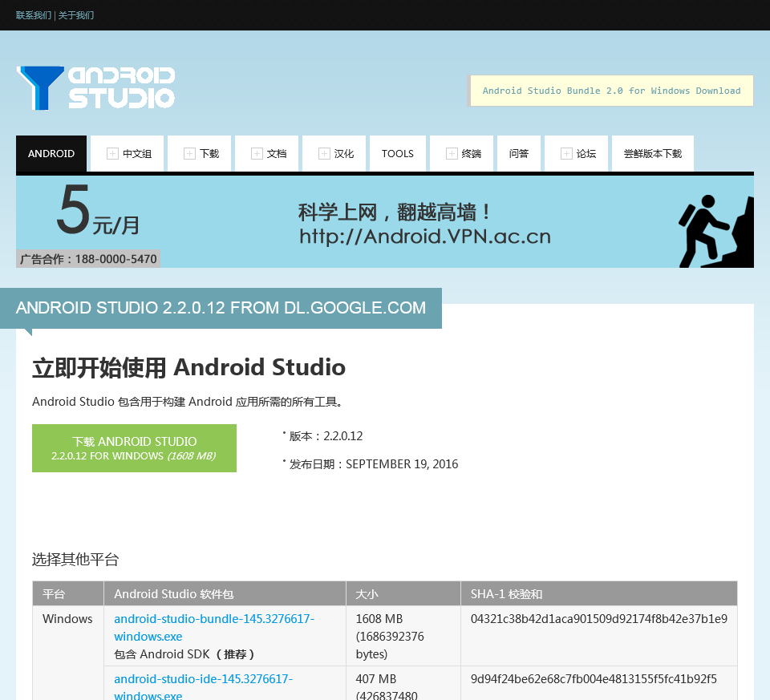Click the green 下载 ANDROID STUDIO button
The width and height of the screenshot is (770, 700).
pos(134,448)
